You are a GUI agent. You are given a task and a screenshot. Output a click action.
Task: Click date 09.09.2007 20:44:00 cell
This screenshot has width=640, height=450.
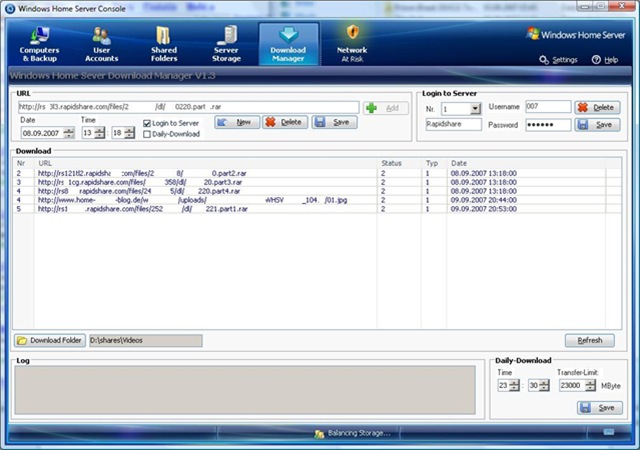[484, 200]
